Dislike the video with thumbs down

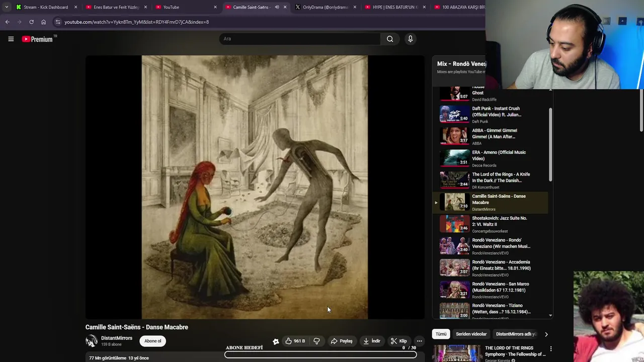(x=316, y=341)
